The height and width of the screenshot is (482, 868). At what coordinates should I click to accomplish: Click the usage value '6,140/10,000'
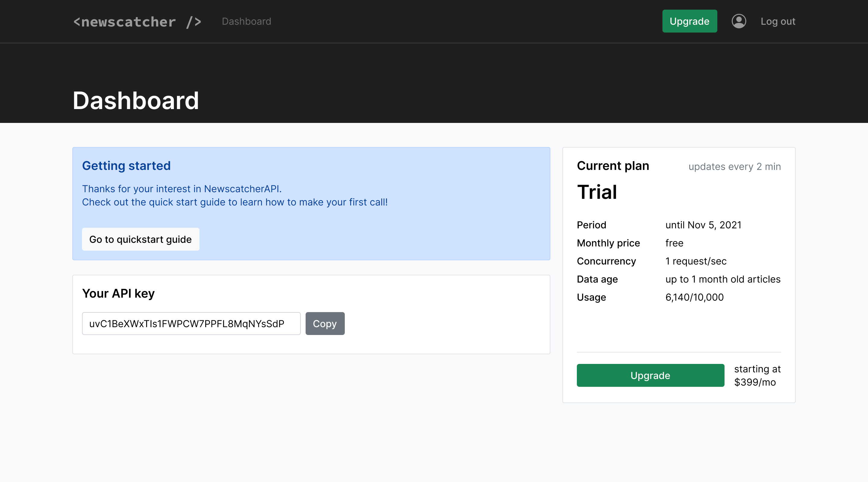click(694, 297)
